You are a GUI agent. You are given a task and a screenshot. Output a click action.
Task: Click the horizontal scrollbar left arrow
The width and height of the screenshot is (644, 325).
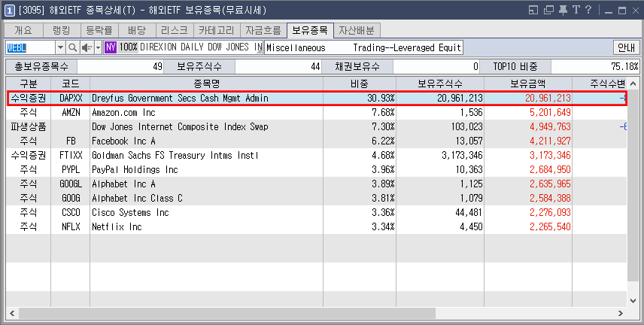[12, 314]
